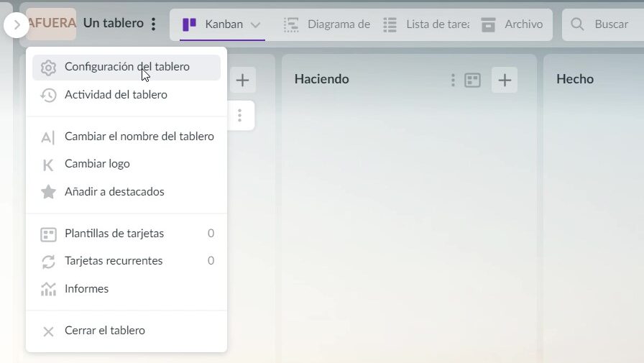Expand the Kanban view dropdown chevron

click(255, 25)
